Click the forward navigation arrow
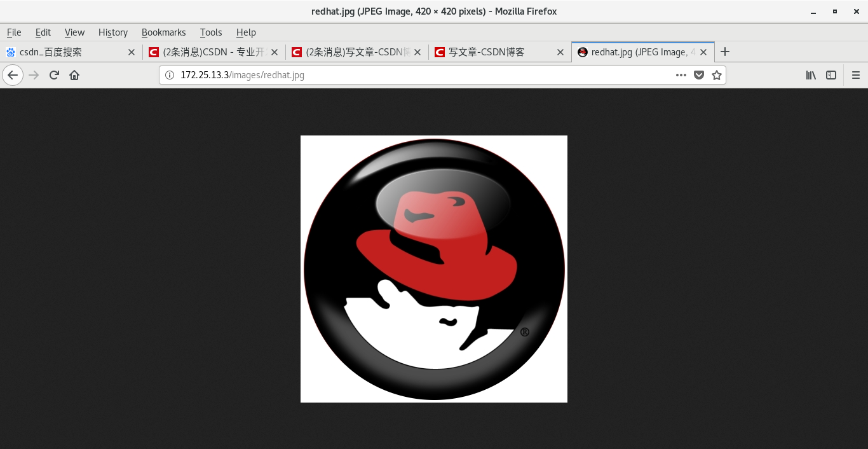The image size is (868, 449). click(34, 75)
